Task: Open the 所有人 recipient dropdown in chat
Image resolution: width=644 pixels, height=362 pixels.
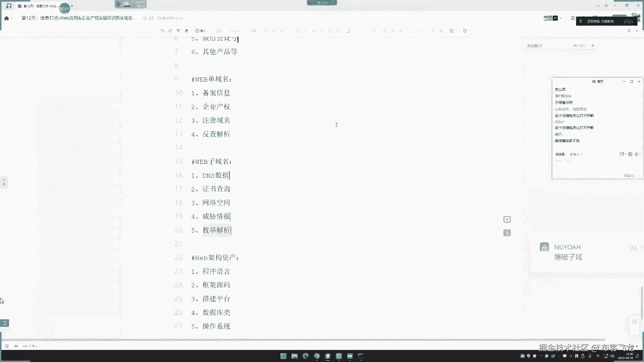Action: [x=576, y=155]
